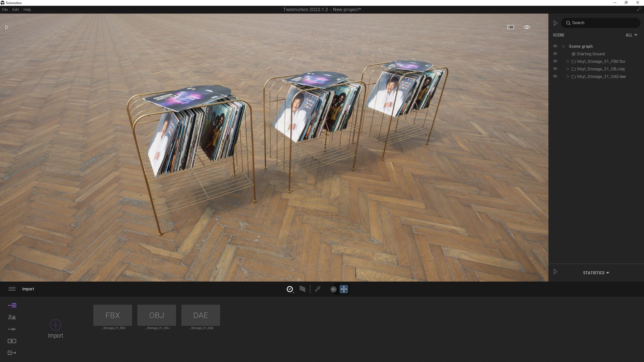
Task: Click the Import breadcrumb label
Action: tap(28, 289)
